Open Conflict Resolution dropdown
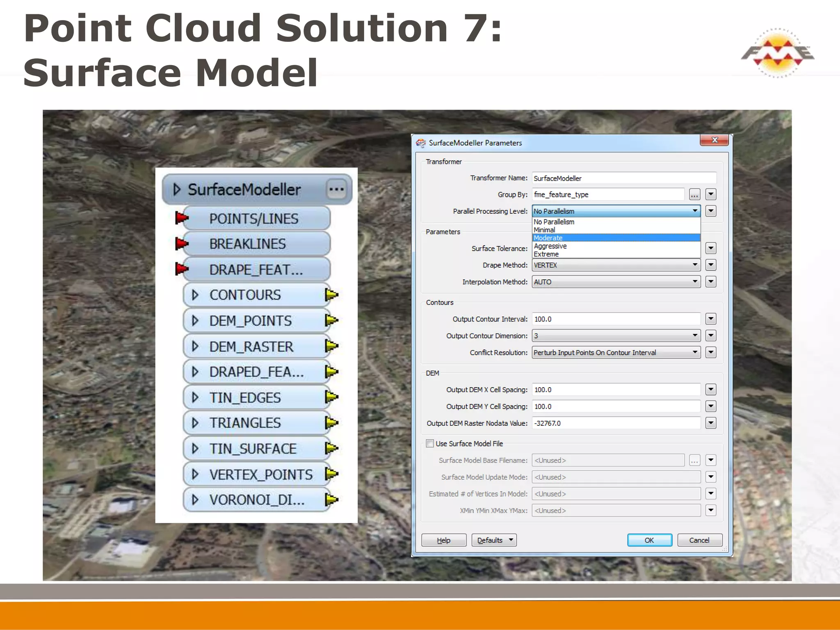The height and width of the screenshot is (630, 840). tap(616, 353)
